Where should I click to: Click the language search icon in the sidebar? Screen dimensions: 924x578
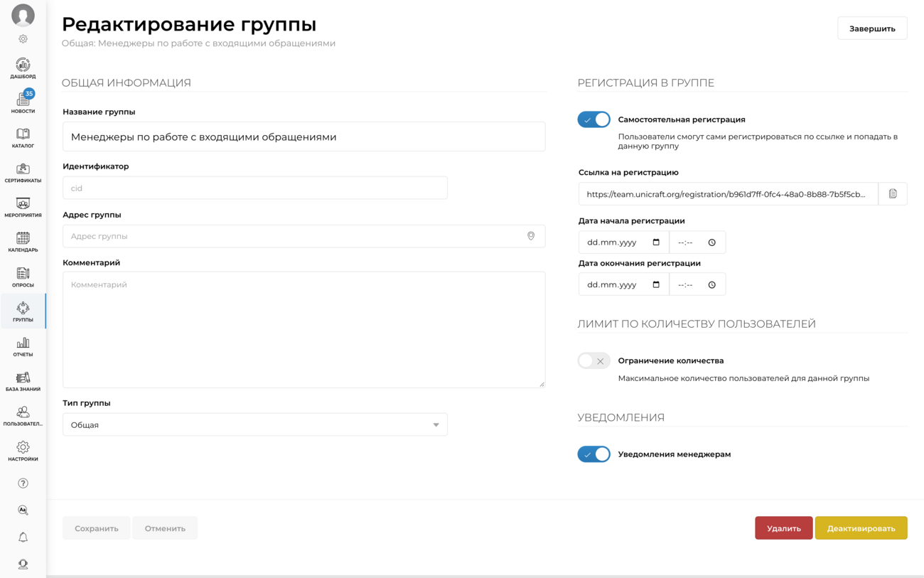[23, 510]
